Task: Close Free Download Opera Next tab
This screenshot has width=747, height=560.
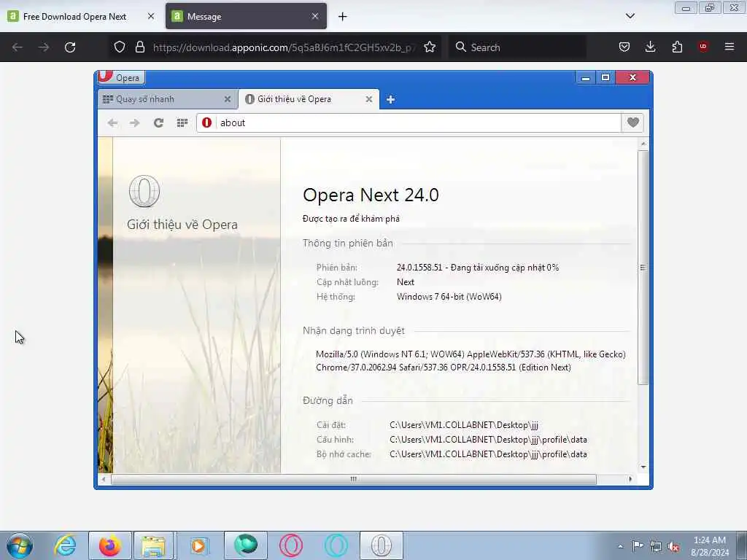Action: tap(150, 17)
